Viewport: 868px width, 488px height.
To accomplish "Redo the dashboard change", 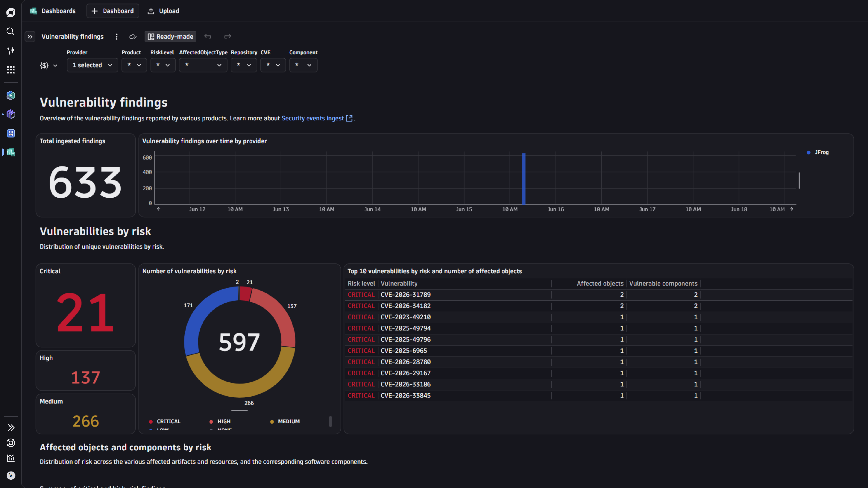I will click(228, 36).
